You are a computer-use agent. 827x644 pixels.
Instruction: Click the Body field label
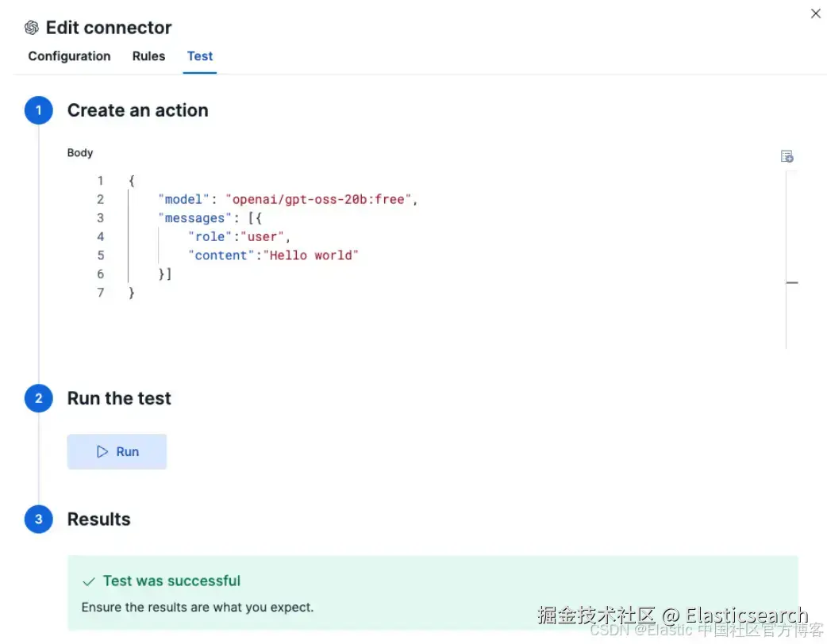[x=80, y=152]
